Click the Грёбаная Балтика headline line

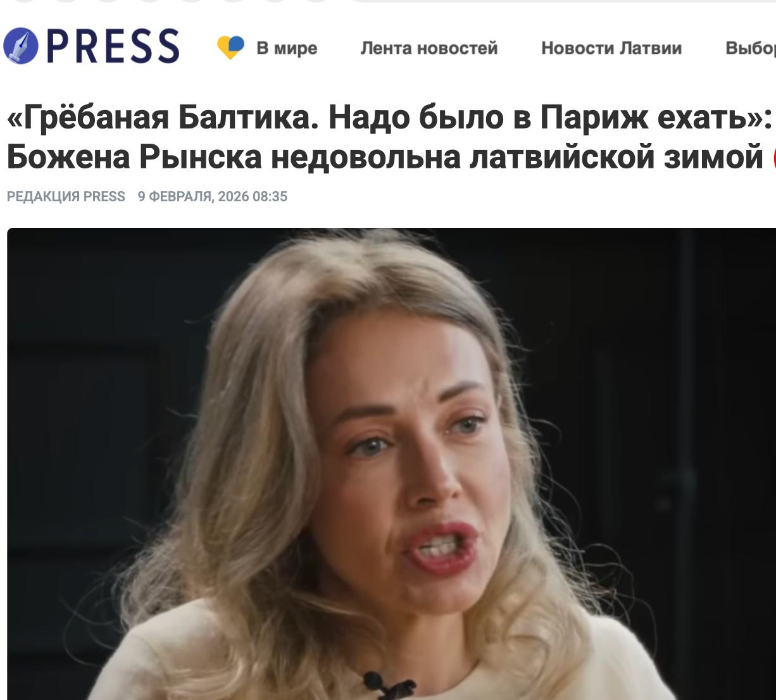click(x=389, y=118)
